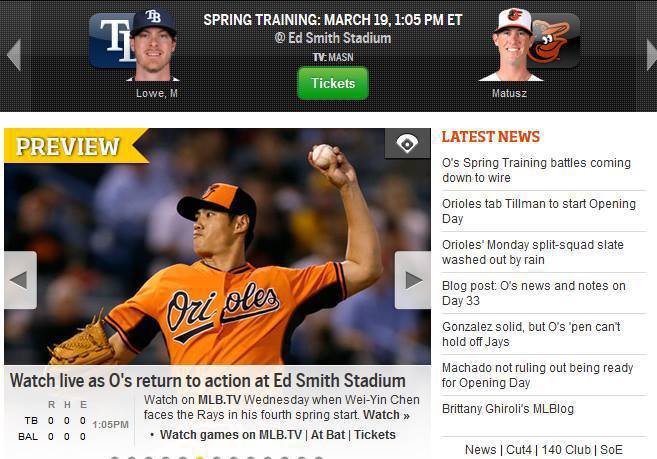Image resolution: width=657 pixels, height=459 pixels.
Task: Open Brittany Ghiroli's MLBlog link
Action: tap(508, 409)
